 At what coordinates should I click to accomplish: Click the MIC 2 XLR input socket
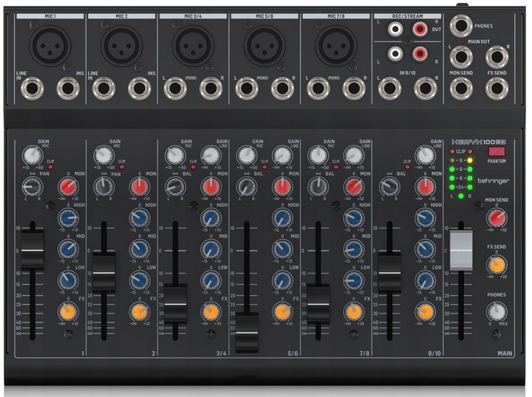pyautogui.click(x=122, y=46)
